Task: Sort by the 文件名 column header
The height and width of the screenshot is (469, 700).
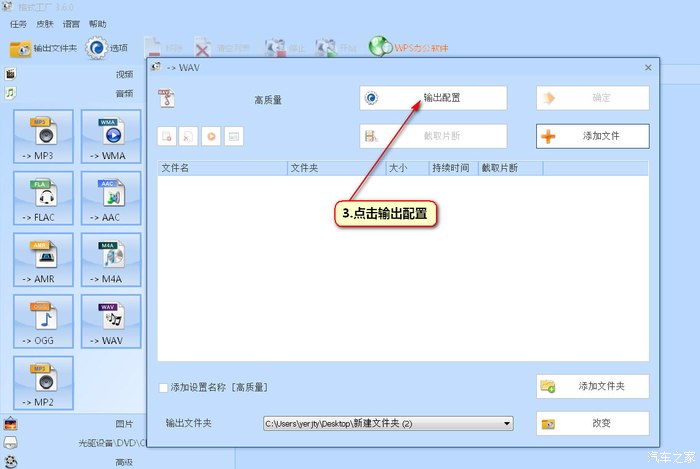Action: coord(222,168)
